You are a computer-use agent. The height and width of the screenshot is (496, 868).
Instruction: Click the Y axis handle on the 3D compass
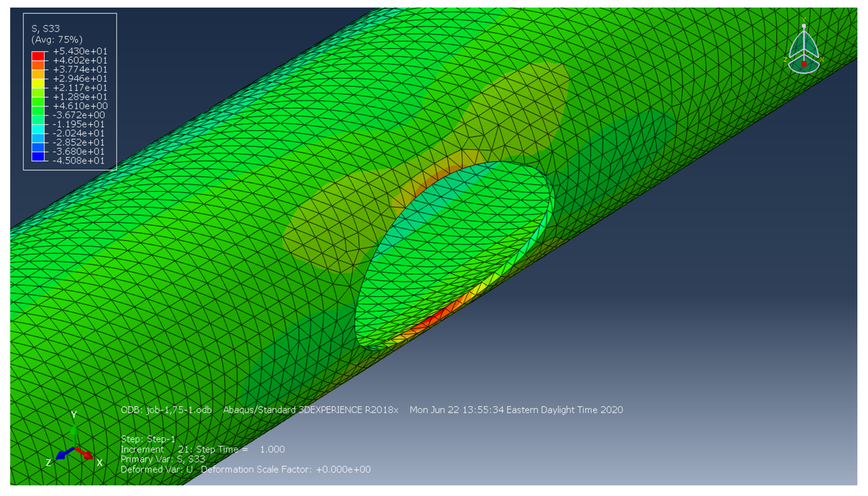pos(803,26)
